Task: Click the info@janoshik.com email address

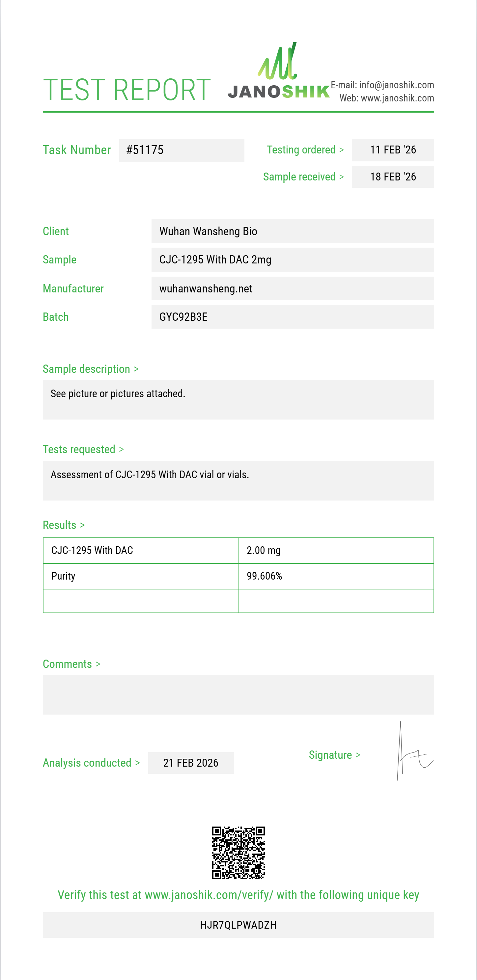Action: pyautogui.click(x=396, y=85)
